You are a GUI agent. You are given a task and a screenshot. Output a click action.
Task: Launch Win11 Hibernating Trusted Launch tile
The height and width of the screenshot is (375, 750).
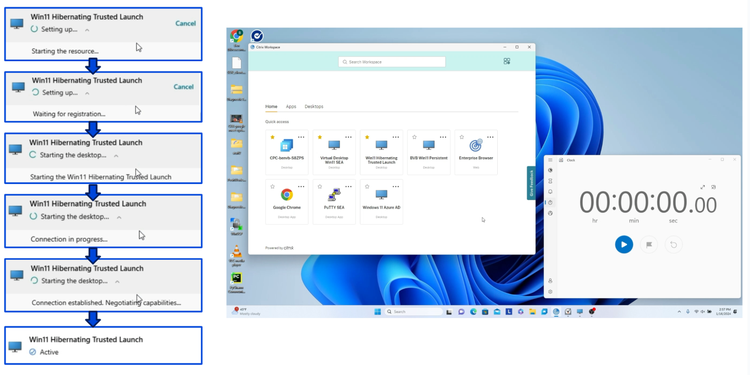click(x=381, y=152)
